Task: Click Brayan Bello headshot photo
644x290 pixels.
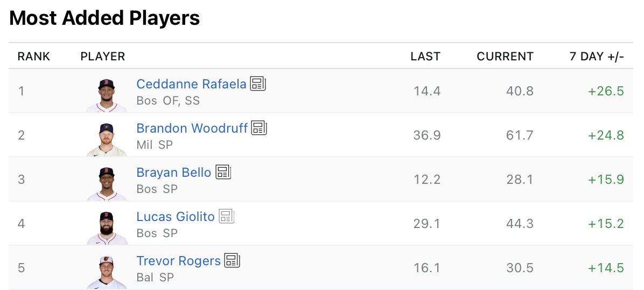Action: (x=107, y=183)
